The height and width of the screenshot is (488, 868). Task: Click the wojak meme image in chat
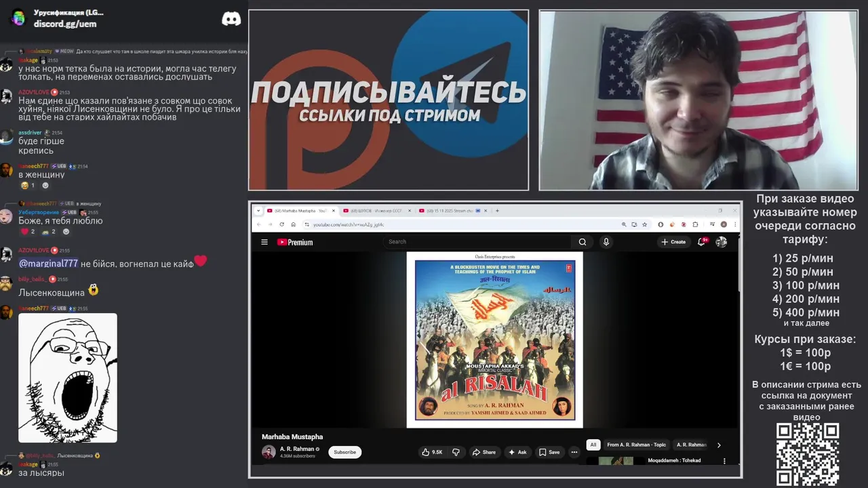coord(68,378)
